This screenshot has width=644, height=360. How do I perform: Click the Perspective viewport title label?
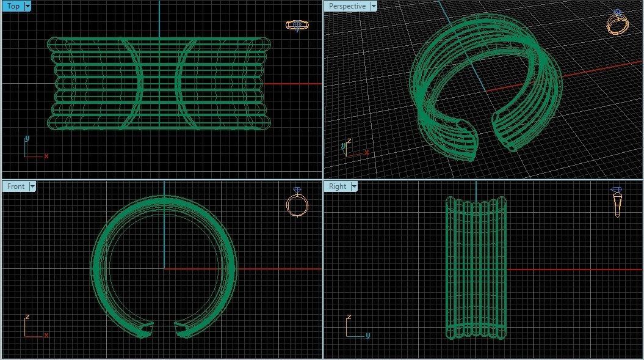point(347,6)
